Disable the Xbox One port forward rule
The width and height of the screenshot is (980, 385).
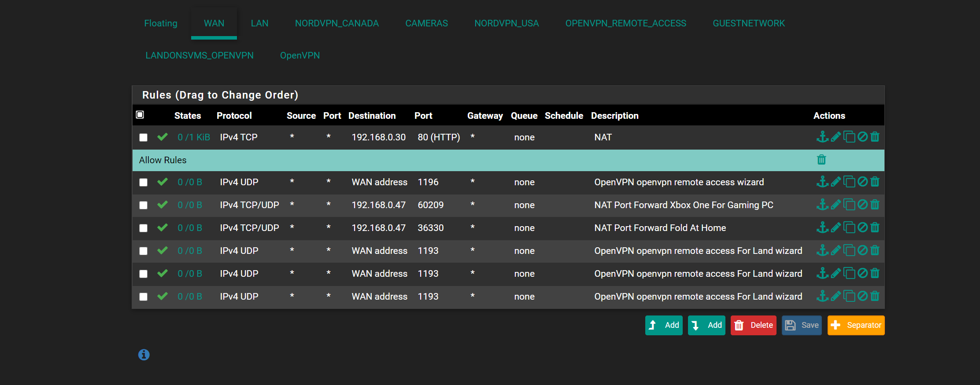click(862, 205)
